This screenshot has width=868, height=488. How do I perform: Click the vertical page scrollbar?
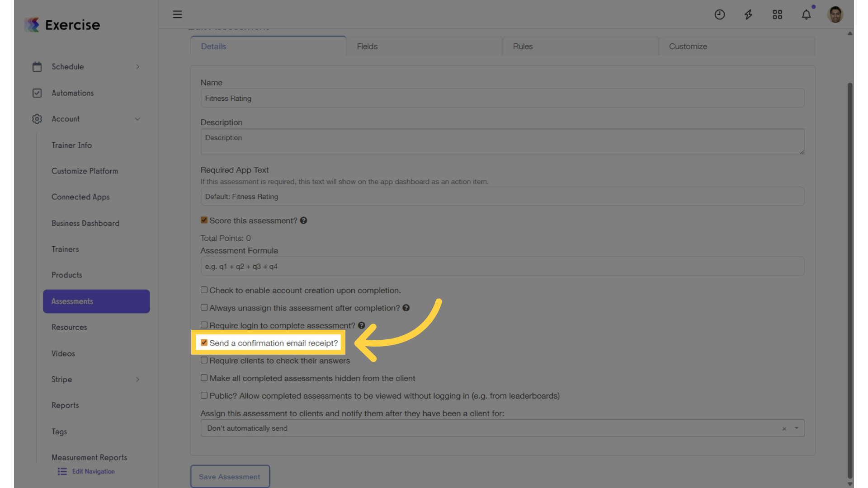point(850,280)
